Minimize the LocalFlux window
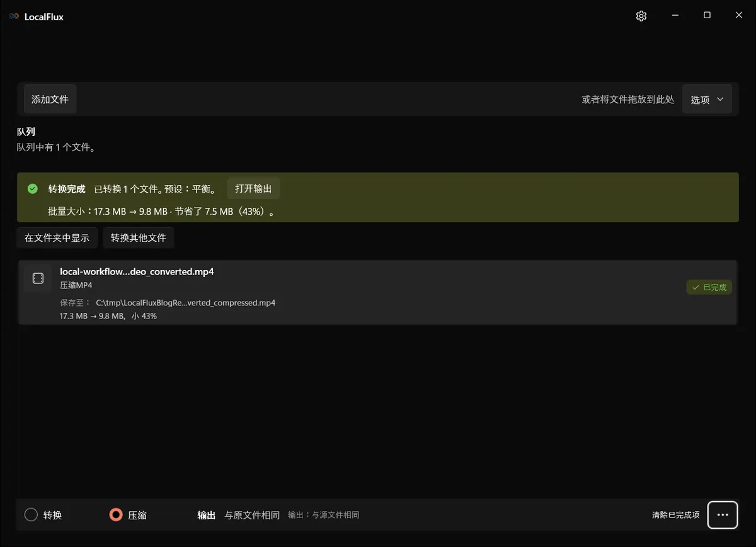Viewport: 756px width, 547px height. pos(675,16)
